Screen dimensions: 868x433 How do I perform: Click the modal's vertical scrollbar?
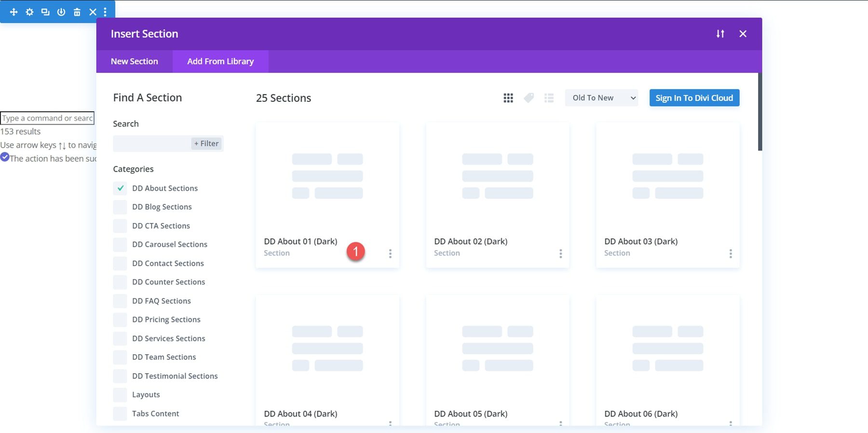click(760, 112)
